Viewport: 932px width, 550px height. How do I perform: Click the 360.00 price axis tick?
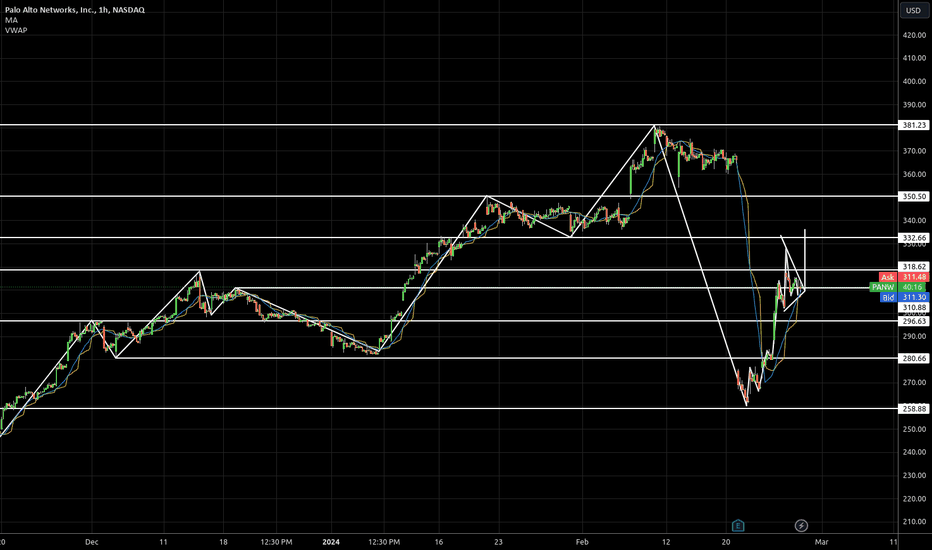point(914,174)
